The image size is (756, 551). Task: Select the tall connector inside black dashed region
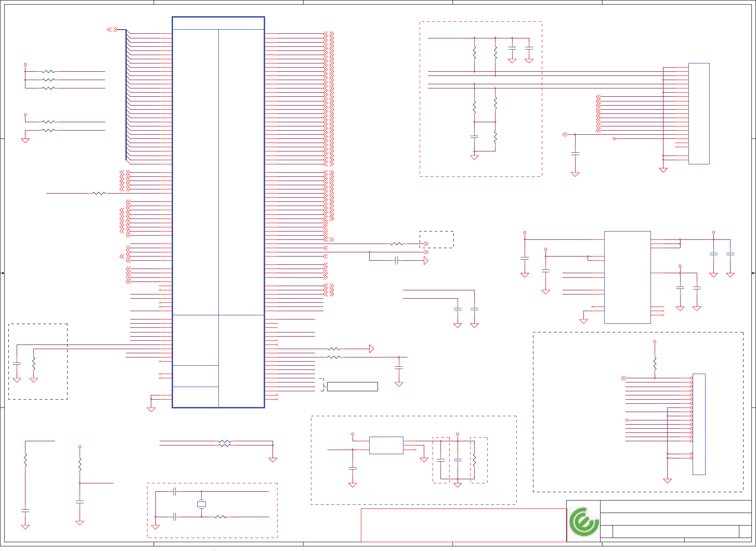(699, 424)
